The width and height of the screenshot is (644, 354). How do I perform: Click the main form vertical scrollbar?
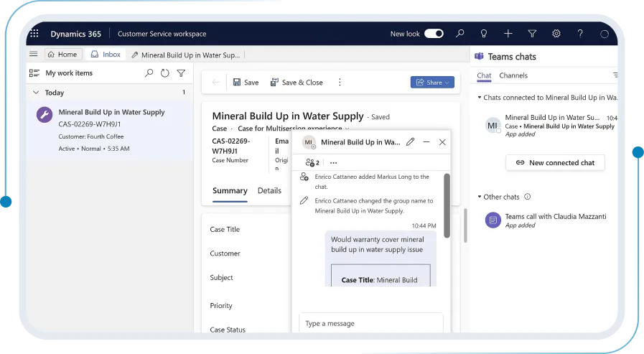[465, 225]
